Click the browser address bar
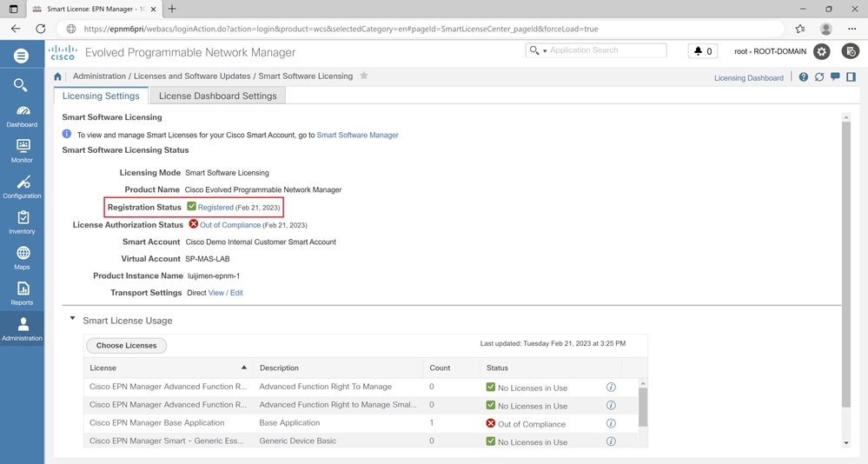Screen dimensions: 868x464 click(421, 29)
